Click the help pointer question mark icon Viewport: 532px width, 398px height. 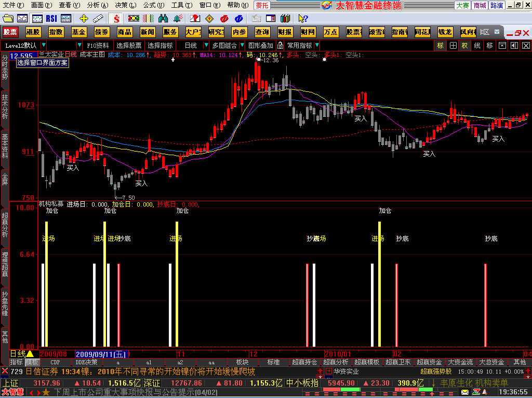pos(303,19)
